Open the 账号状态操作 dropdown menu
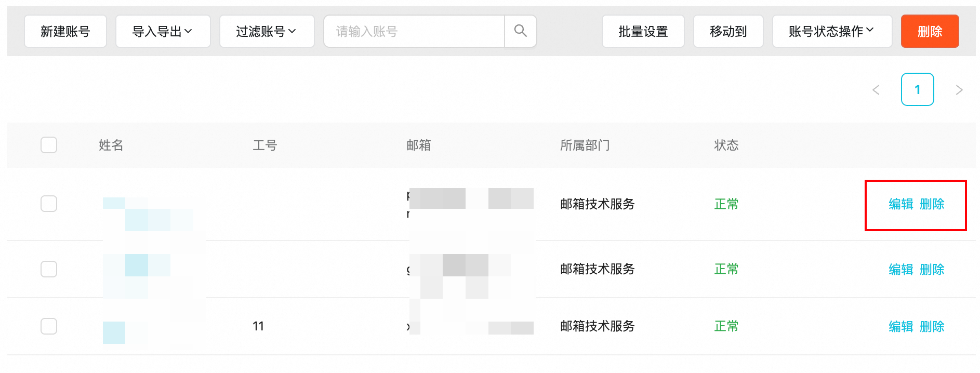980x373 pixels. [831, 31]
